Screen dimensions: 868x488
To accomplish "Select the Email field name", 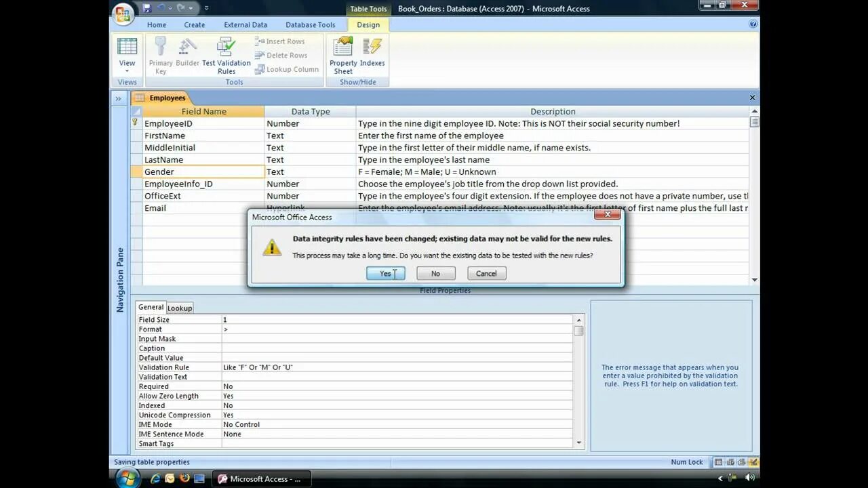I will [x=203, y=208].
